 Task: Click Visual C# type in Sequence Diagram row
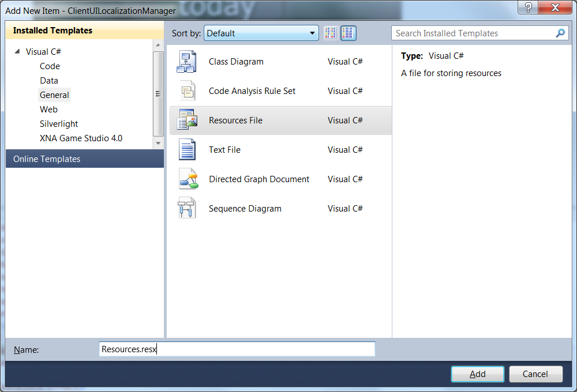click(345, 209)
